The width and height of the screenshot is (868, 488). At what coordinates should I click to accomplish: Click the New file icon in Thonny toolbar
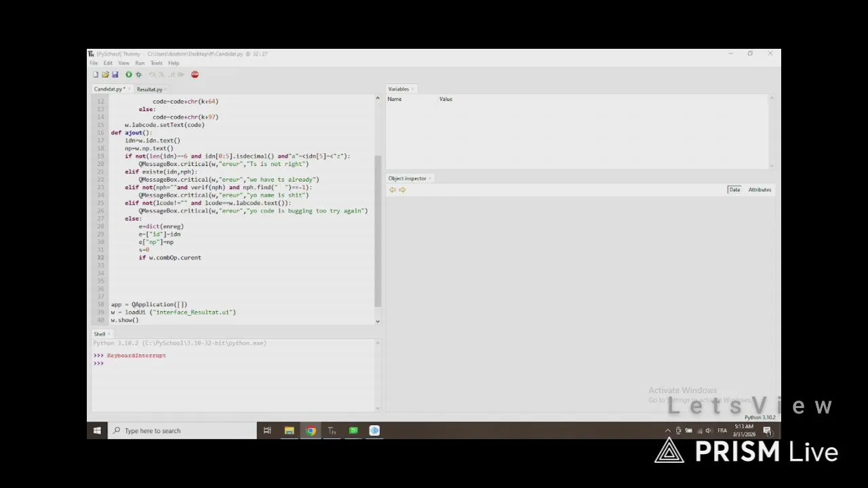click(96, 75)
